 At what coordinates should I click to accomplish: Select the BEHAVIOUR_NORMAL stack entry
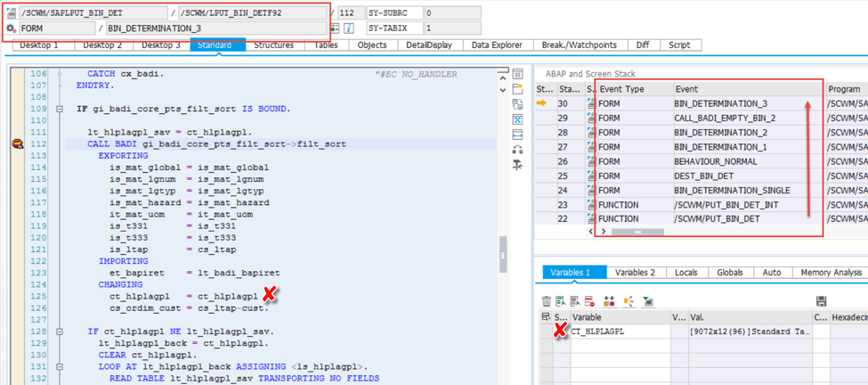tap(716, 162)
